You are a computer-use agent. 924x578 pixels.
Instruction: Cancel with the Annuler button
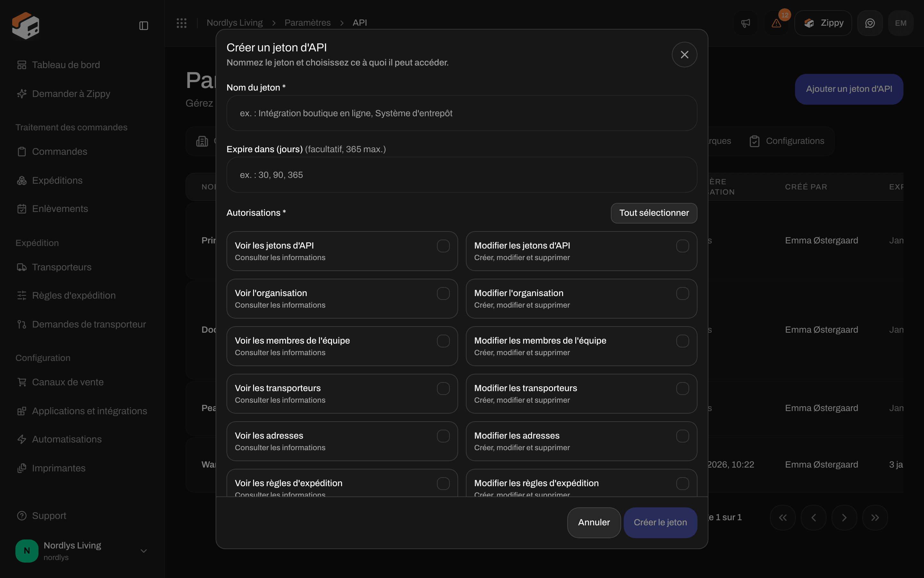(594, 522)
